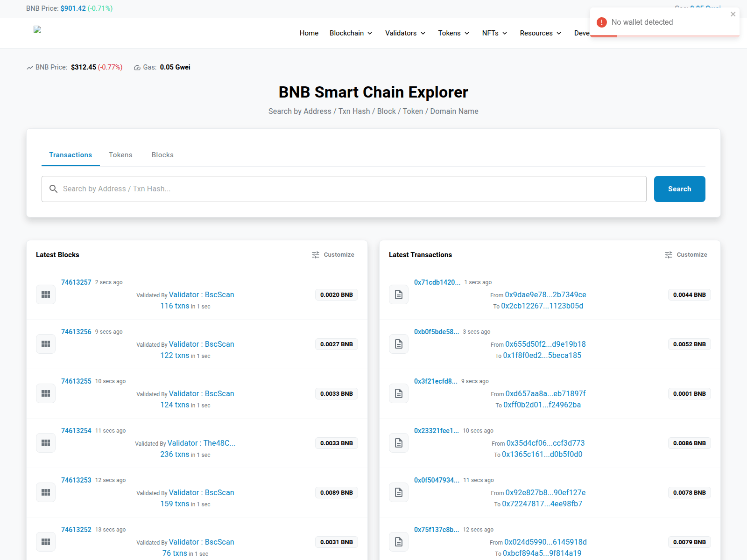747x560 pixels.
Task: Open sender address 0x9dae9e78...2b7349ce
Action: (545, 294)
